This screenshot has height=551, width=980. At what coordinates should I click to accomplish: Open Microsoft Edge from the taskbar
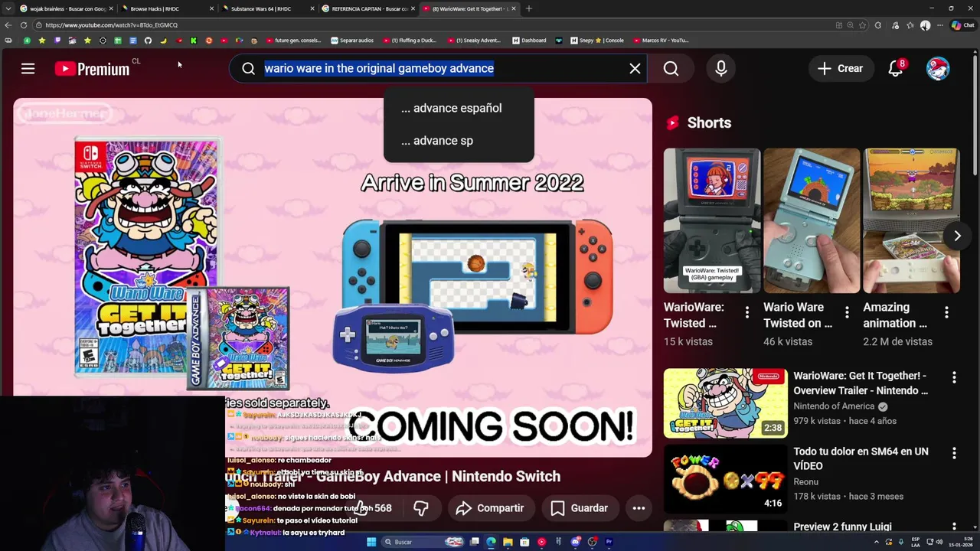click(x=491, y=542)
